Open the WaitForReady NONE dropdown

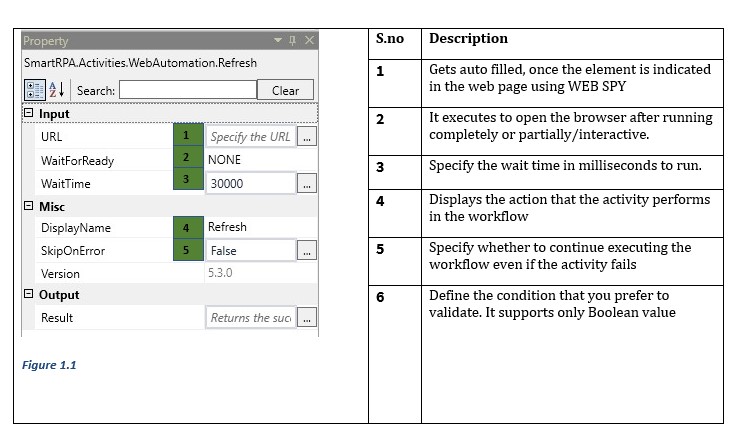coord(261,160)
